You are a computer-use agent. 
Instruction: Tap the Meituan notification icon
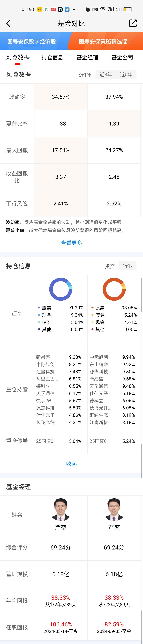point(39,10)
